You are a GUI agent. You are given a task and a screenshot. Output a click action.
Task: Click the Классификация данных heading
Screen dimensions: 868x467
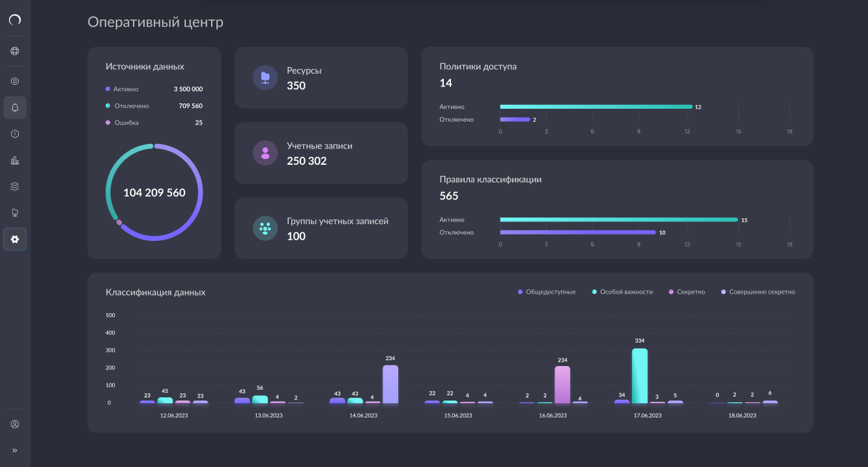(156, 292)
